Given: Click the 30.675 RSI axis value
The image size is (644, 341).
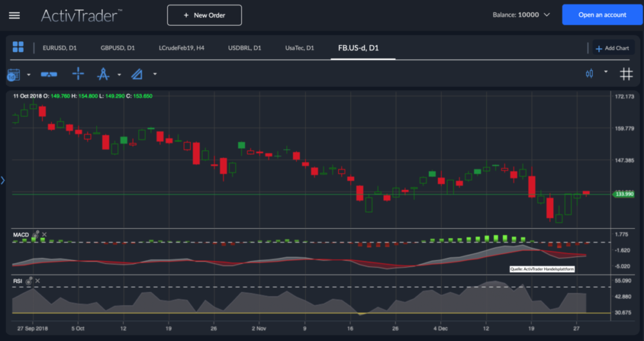Looking at the screenshot, I should click(623, 313).
